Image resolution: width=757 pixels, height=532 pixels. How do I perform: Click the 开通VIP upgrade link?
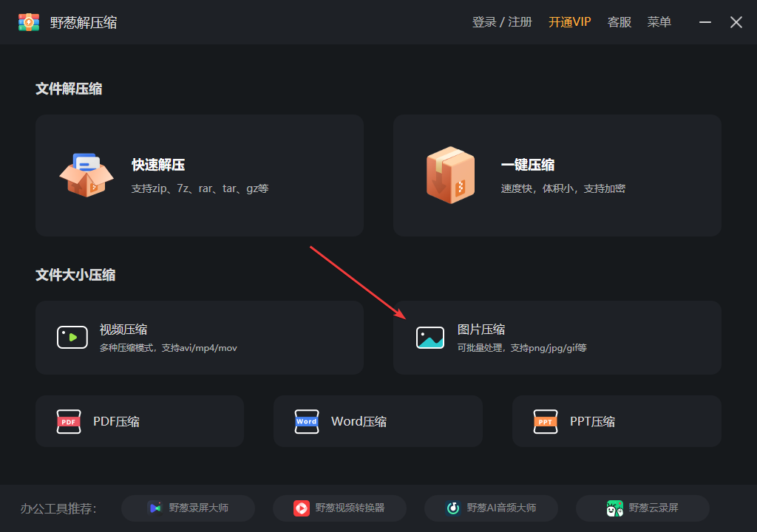click(569, 21)
